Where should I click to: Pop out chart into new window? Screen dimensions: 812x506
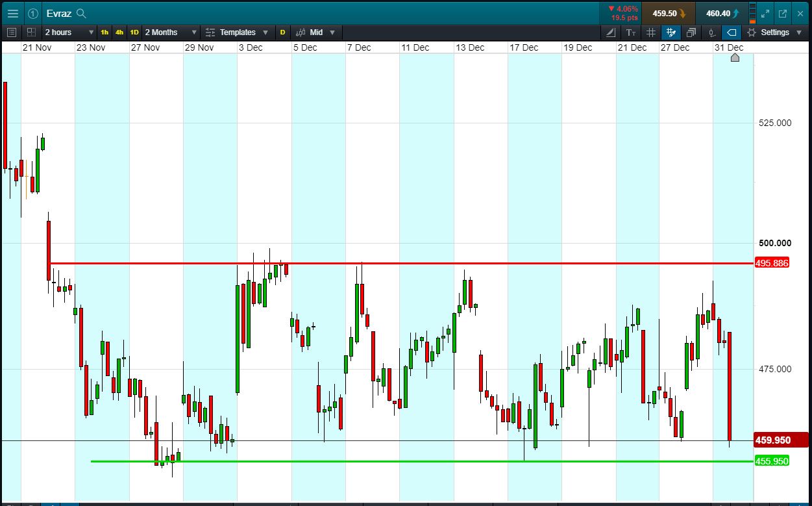coord(783,13)
